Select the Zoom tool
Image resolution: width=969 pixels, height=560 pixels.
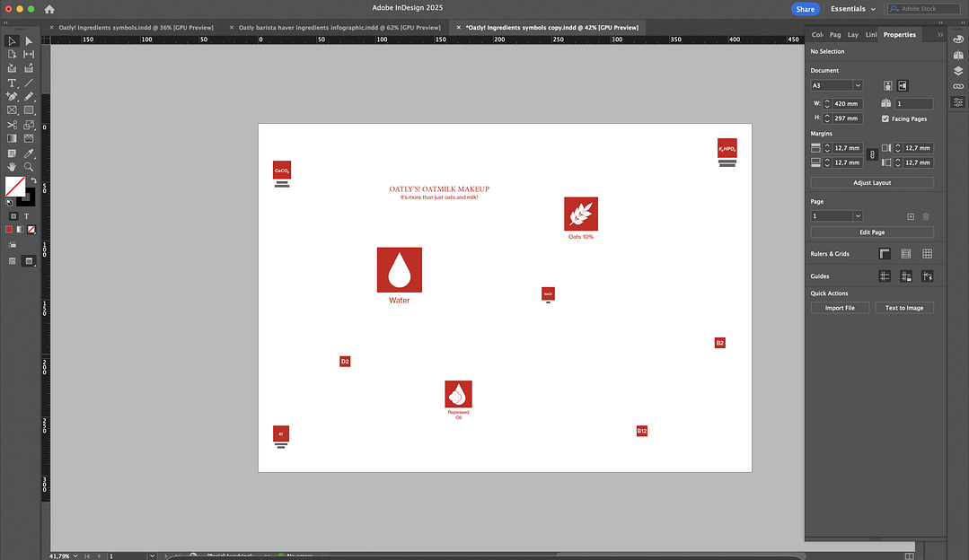29,166
